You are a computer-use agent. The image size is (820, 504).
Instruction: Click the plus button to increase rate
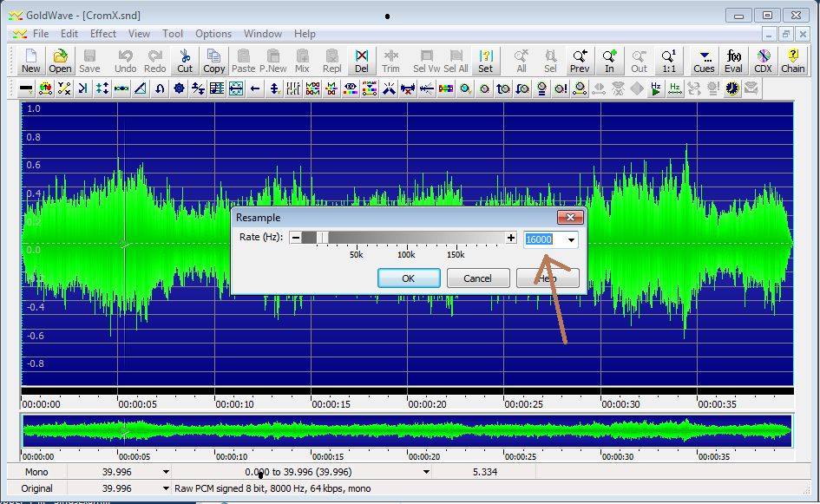click(x=511, y=238)
